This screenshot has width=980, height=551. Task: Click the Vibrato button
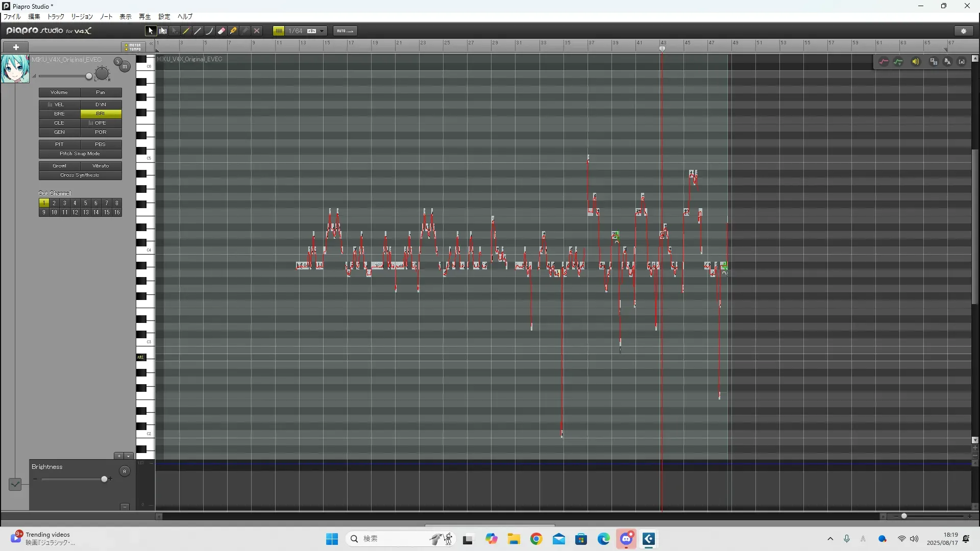101,166
